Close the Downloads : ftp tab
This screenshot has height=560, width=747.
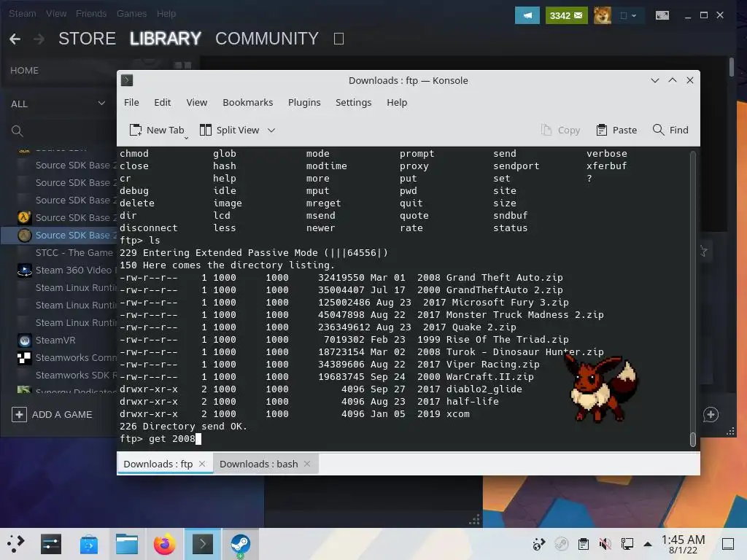(202, 464)
